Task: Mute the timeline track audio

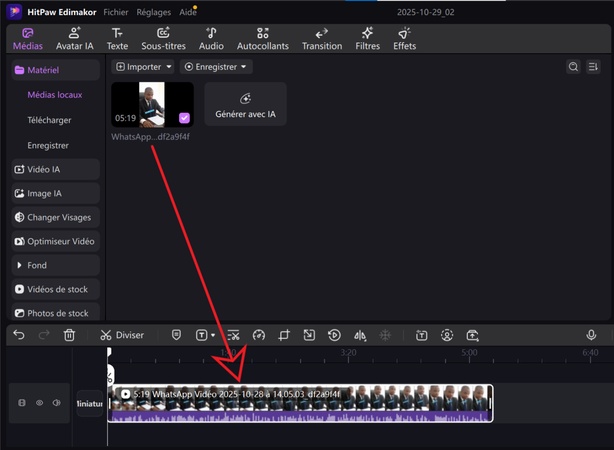Action: [x=57, y=403]
